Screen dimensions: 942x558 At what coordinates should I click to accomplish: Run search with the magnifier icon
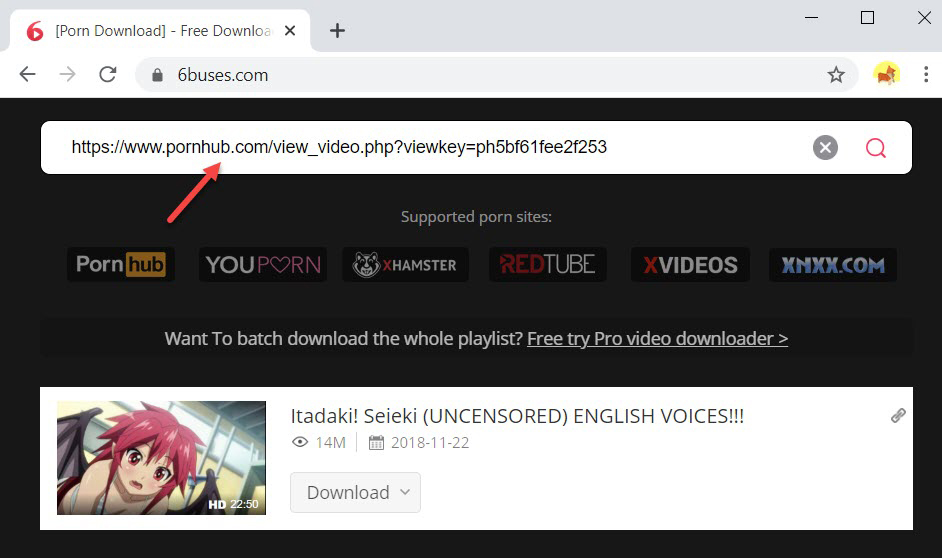pyautogui.click(x=875, y=147)
